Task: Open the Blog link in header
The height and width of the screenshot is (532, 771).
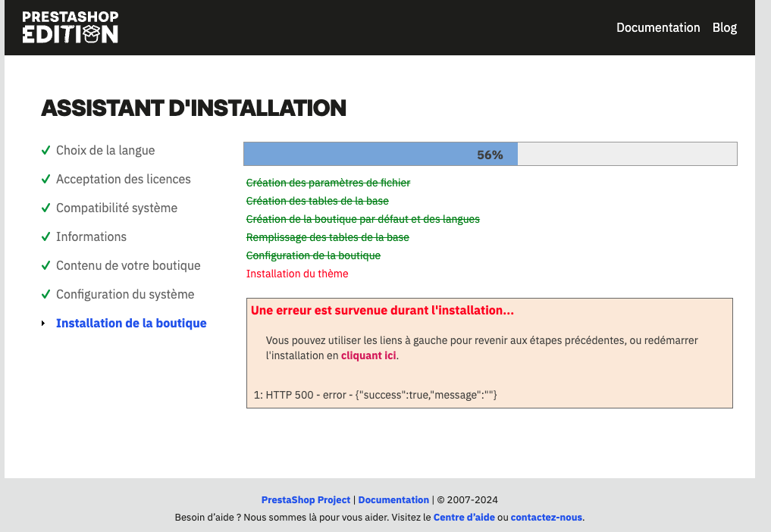Action: coord(724,27)
